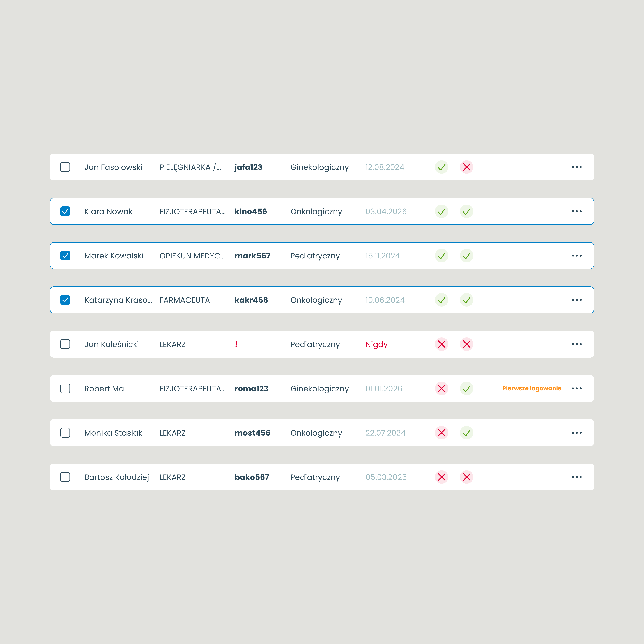Screen dimensions: 644x644
Task: Tick the checkbox next to Monika Stasiak
Action: click(65, 433)
